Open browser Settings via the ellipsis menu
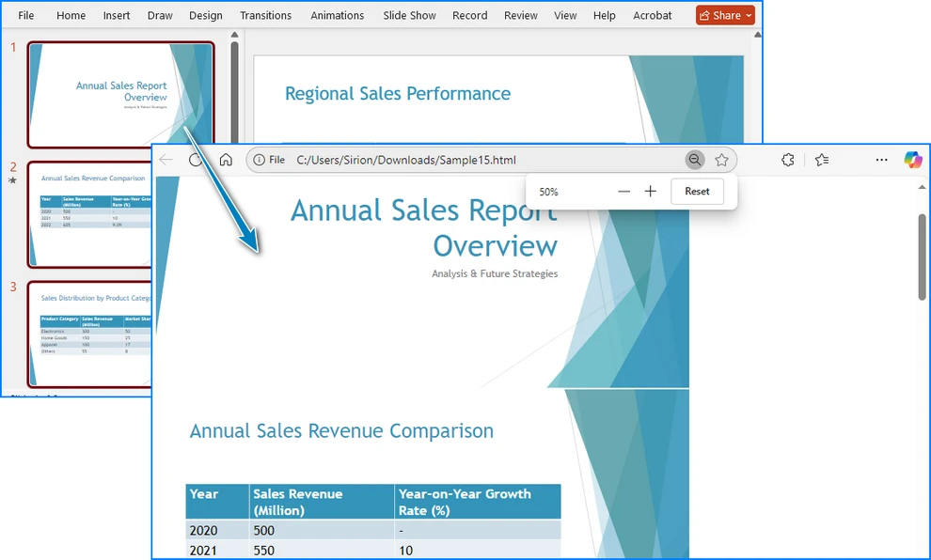Screen dimensions: 931x560 (x=882, y=160)
